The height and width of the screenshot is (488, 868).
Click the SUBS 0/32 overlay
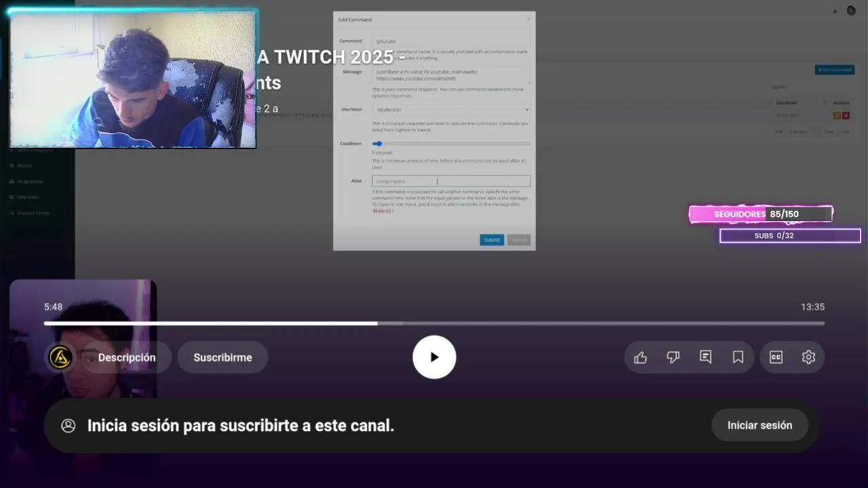(790, 236)
